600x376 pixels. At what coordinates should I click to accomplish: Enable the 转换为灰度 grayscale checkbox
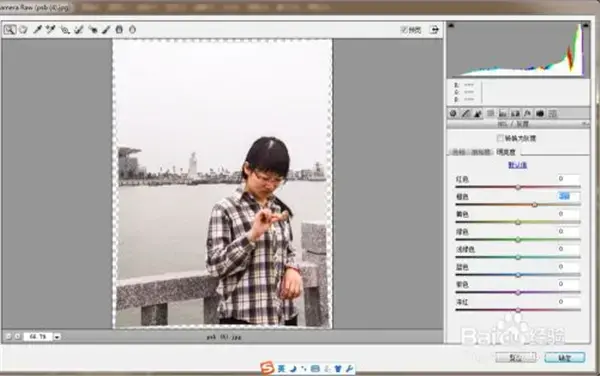pyautogui.click(x=500, y=138)
